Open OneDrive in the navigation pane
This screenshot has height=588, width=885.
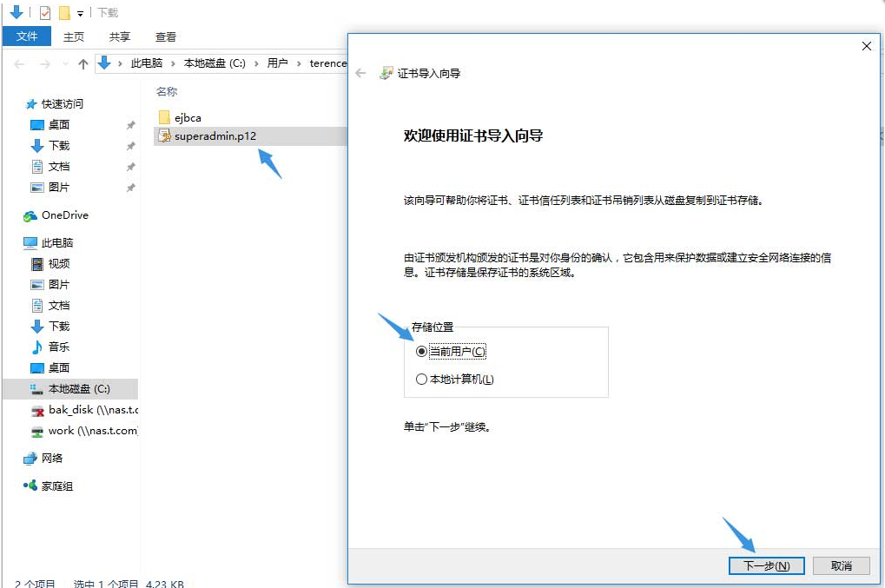[x=56, y=215]
